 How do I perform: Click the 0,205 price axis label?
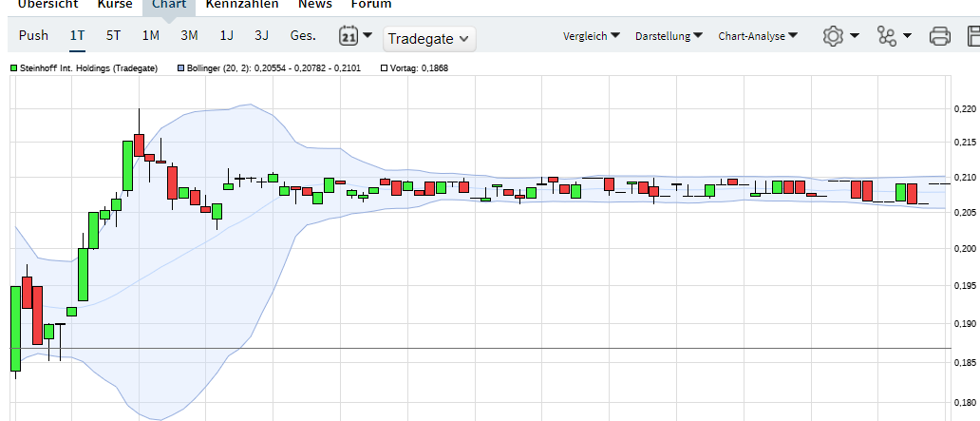[967, 213]
